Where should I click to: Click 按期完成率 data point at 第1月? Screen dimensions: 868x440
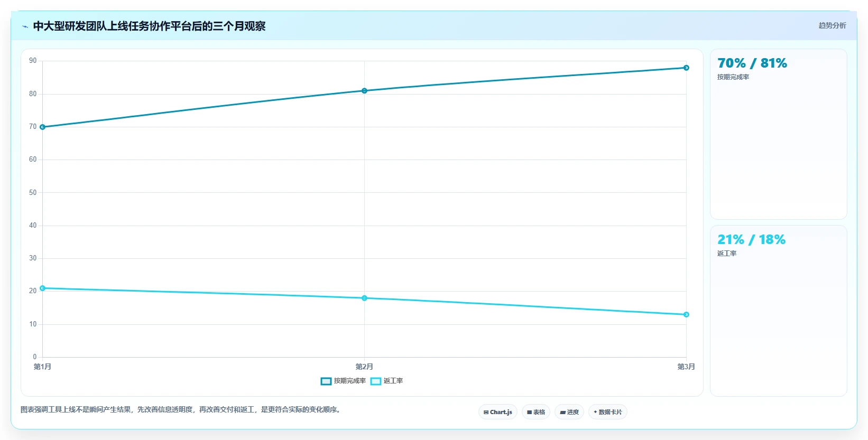(43, 127)
